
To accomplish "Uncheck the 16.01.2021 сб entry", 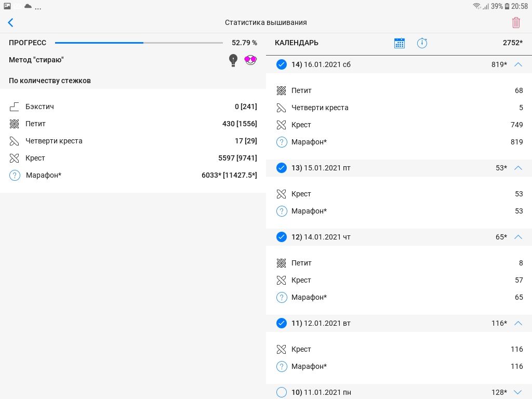I will pyautogui.click(x=282, y=64).
